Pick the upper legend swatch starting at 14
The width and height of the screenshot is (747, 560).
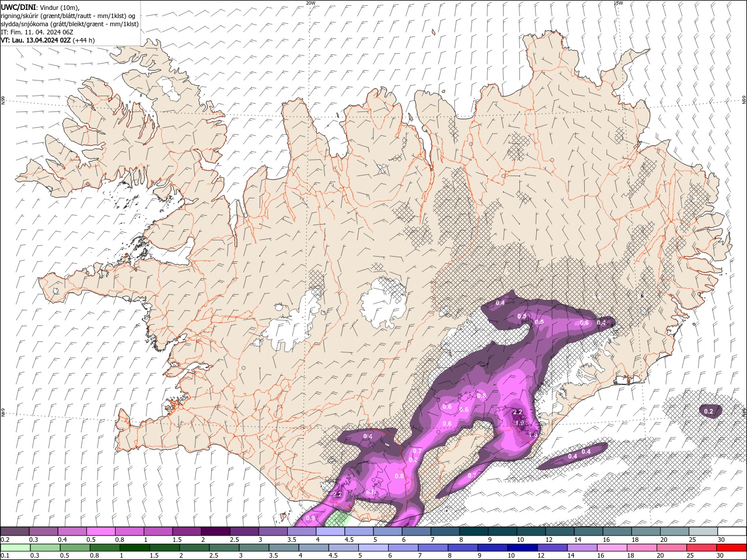(589, 531)
